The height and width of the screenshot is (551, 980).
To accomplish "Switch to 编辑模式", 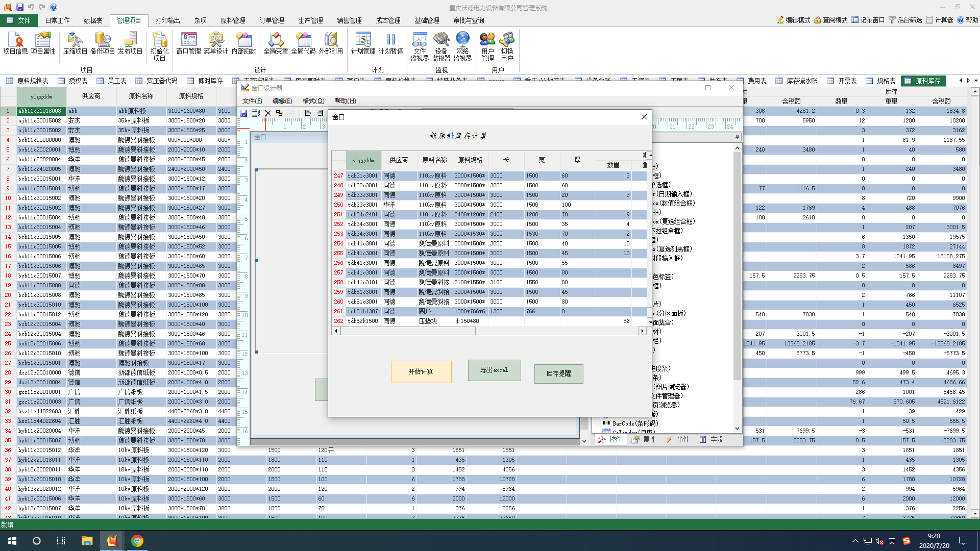I will [x=794, y=20].
